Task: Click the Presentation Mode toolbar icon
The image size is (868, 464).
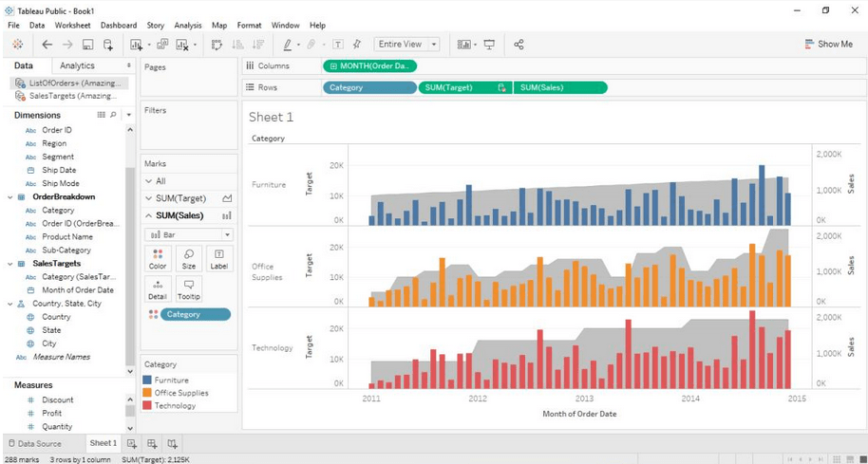Action: [489, 45]
